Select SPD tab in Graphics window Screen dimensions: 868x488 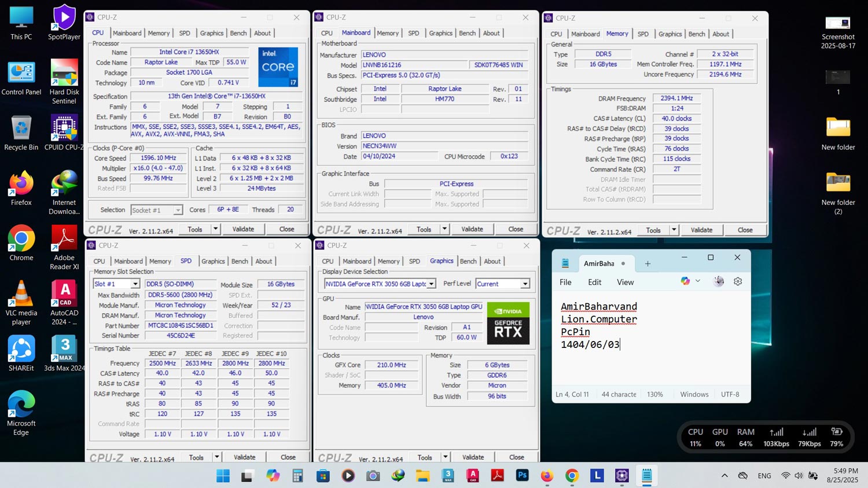click(414, 262)
